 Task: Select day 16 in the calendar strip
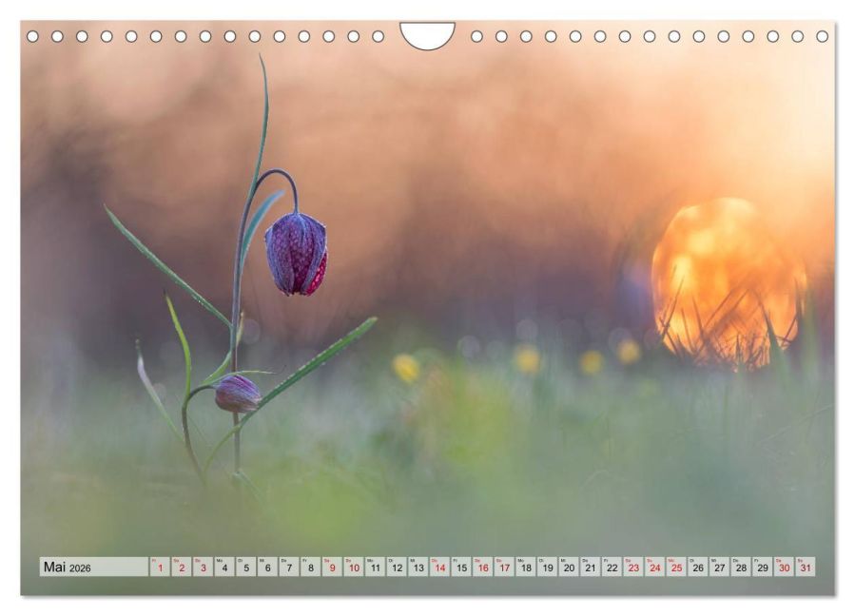click(x=483, y=567)
